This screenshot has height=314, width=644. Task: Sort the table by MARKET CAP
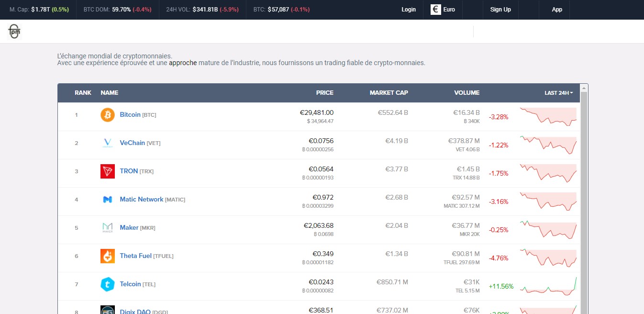point(389,93)
